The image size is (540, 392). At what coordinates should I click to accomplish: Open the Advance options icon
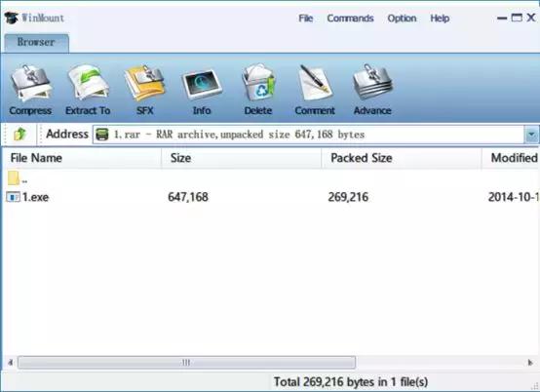tap(372, 83)
